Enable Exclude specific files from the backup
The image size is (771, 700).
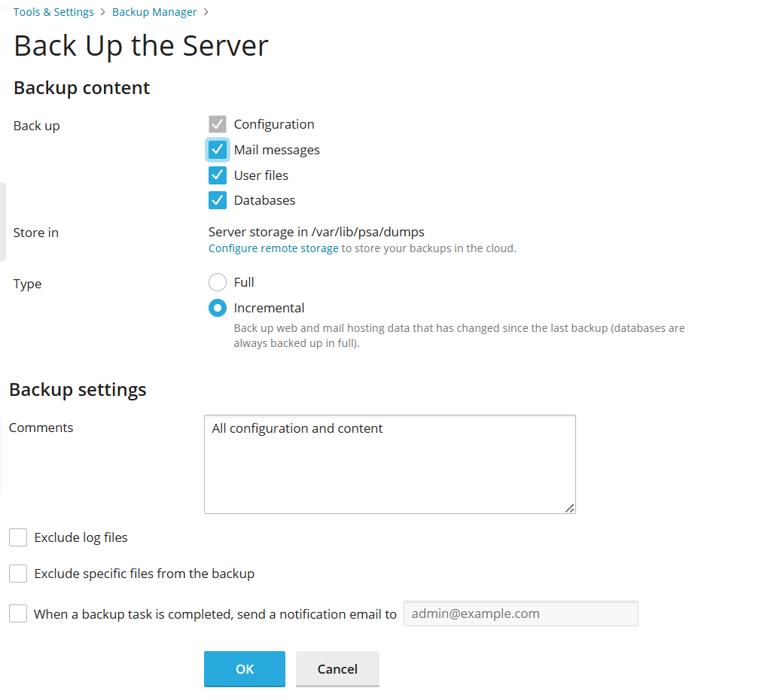(18, 573)
